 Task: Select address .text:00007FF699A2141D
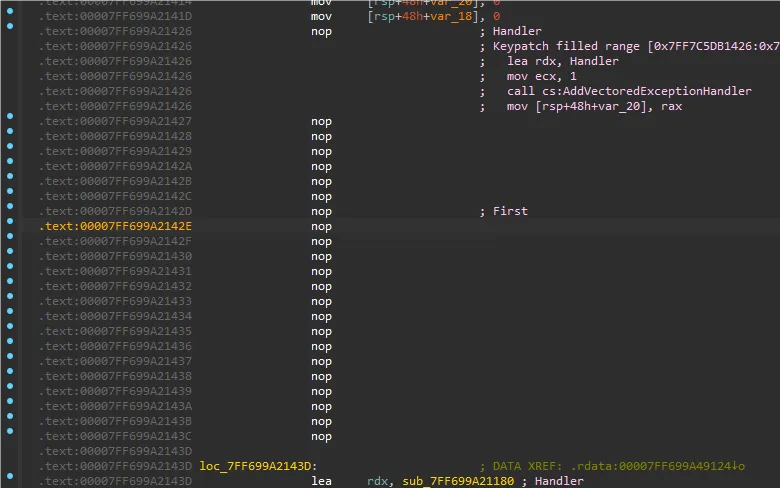(115, 16)
